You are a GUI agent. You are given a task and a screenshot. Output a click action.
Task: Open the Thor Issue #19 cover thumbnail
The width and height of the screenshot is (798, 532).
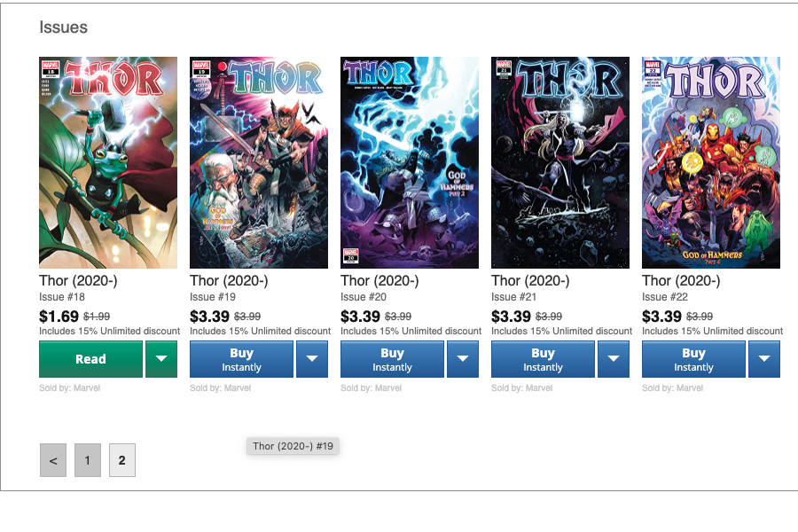tap(259, 162)
